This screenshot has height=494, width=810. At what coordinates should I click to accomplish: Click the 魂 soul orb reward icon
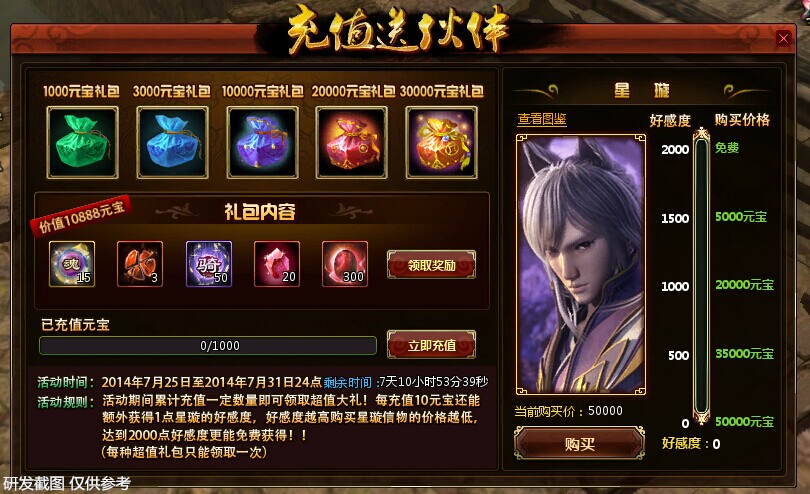pos(72,264)
